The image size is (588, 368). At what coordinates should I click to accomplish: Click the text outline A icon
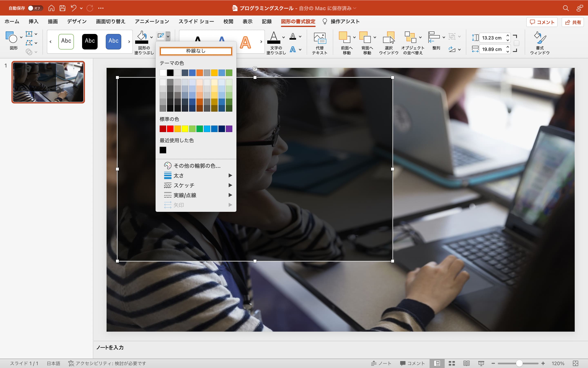293,37
